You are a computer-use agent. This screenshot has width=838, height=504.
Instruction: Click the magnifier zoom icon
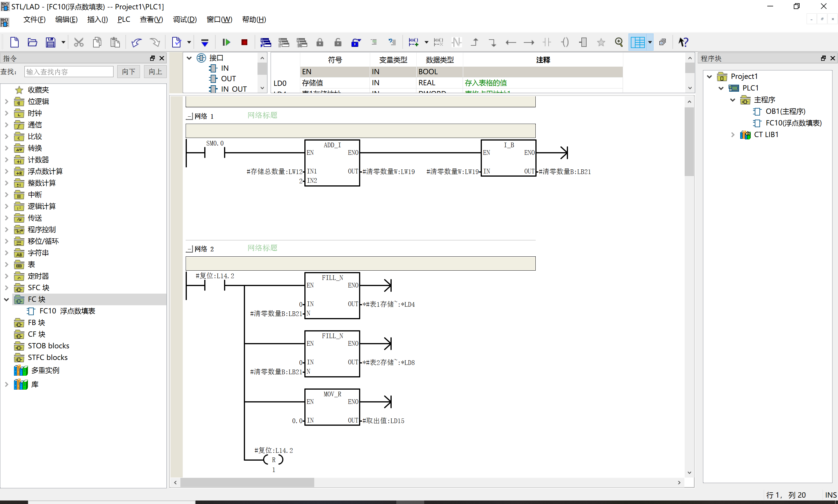(x=619, y=42)
